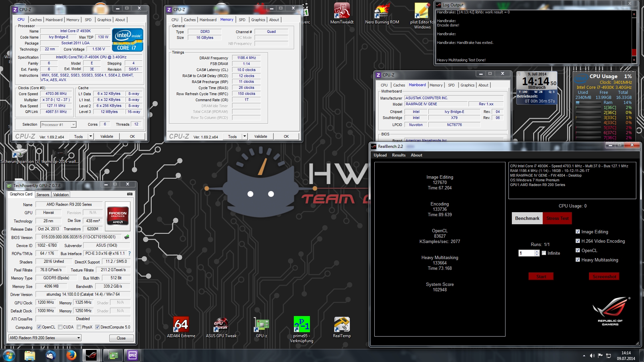The height and width of the screenshot is (362, 644).
Task: Click the GPU-Z BIOS save icon
Action: (127, 237)
